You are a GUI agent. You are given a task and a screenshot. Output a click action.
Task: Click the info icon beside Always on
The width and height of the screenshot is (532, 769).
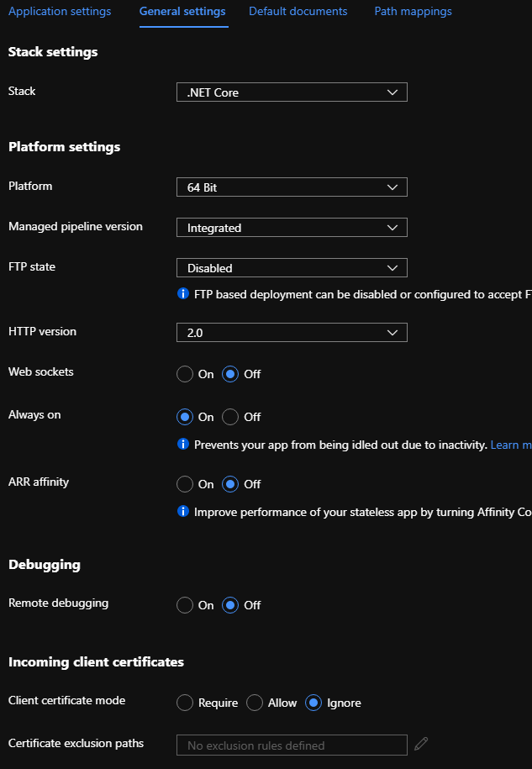(x=183, y=445)
